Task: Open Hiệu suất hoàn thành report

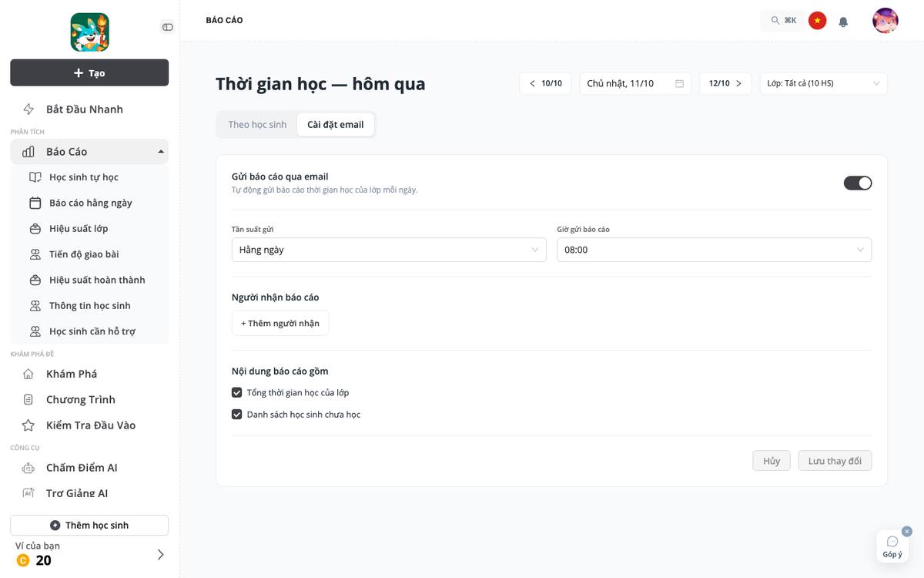Action: [x=89, y=280]
